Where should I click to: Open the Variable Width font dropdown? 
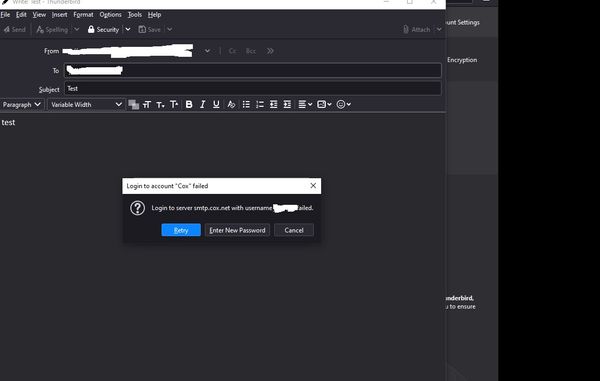tap(86, 104)
